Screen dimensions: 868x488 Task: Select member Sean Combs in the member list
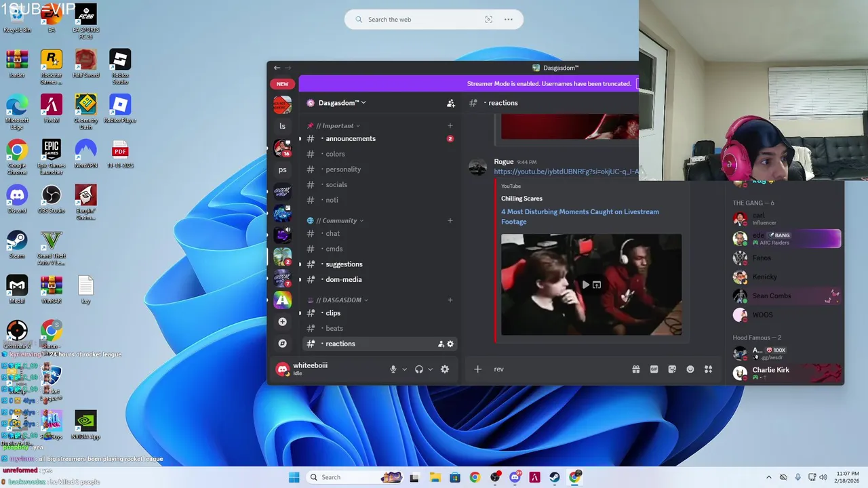(x=787, y=296)
